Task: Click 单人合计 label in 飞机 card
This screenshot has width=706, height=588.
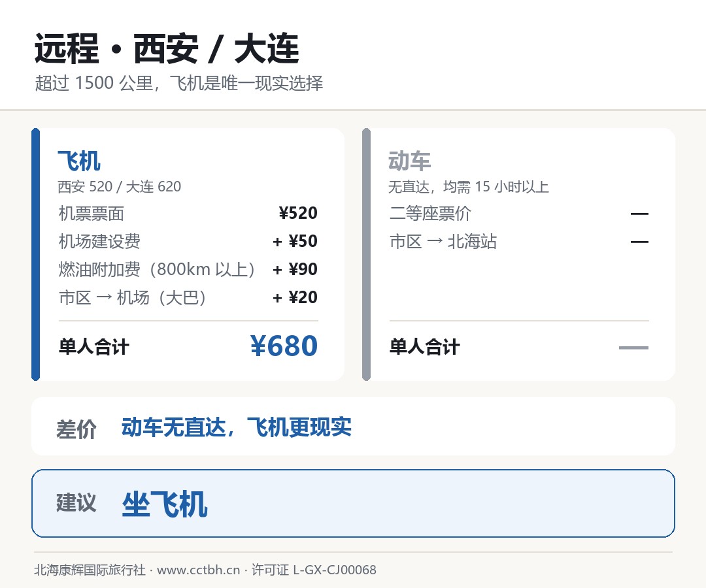Action: pyautogui.click(x=94, y=347)
